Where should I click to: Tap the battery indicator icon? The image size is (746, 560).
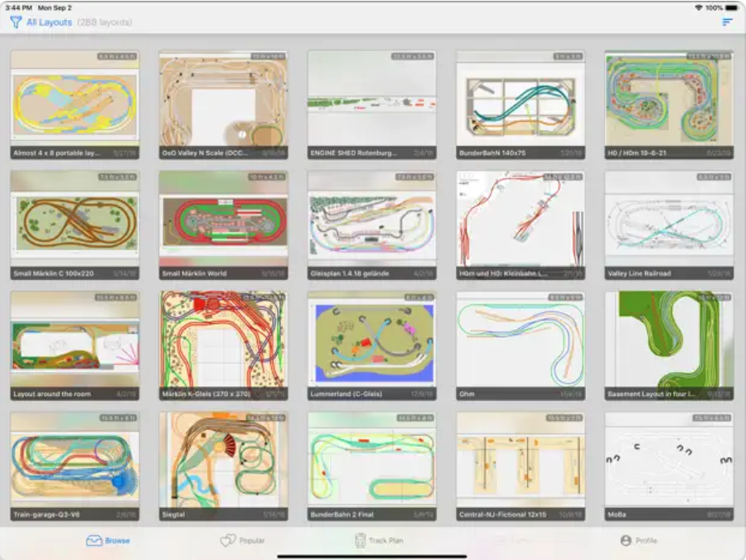click(732, 7)
